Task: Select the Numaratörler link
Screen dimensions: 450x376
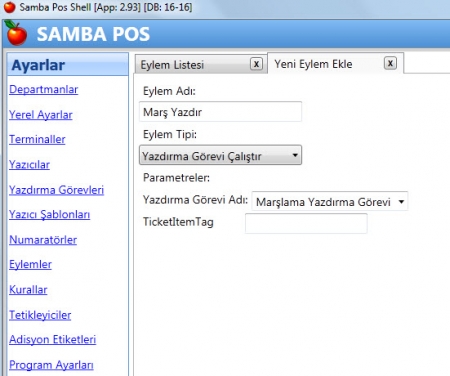Action: 43,240
